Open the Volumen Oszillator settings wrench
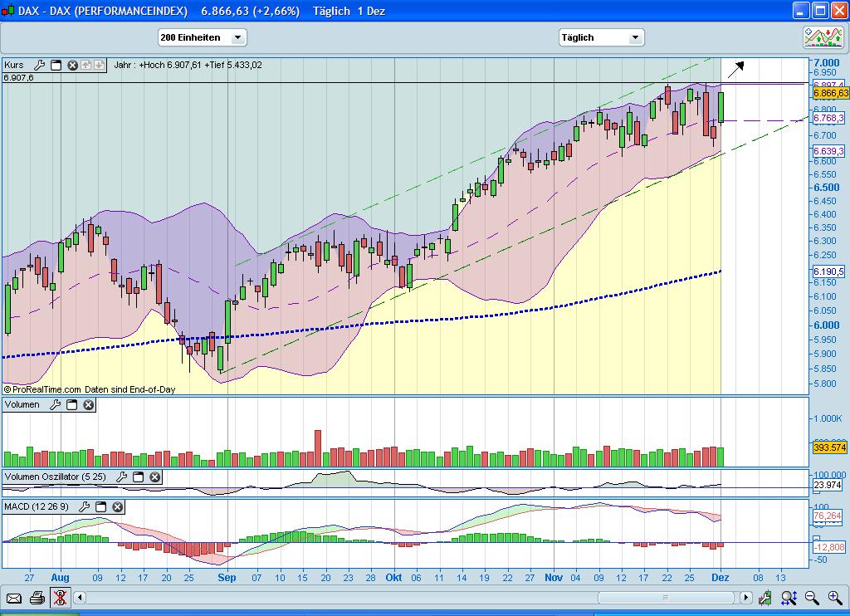The width and height of the screenshot is (850, 616). (x=123, y=477)
